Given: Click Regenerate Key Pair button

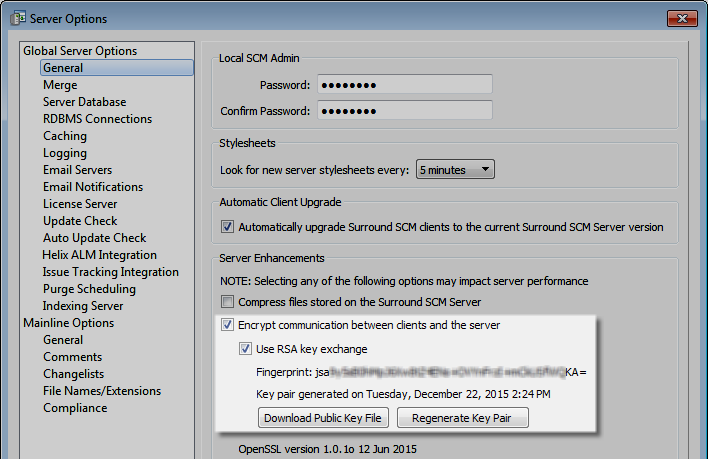Looking at the screenshot, I should 462,418.
